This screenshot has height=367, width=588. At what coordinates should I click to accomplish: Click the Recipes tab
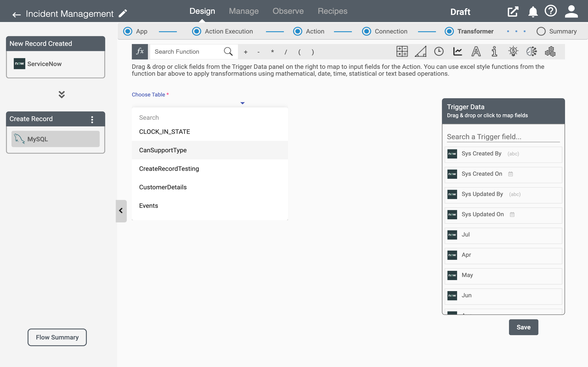point(332,11)
